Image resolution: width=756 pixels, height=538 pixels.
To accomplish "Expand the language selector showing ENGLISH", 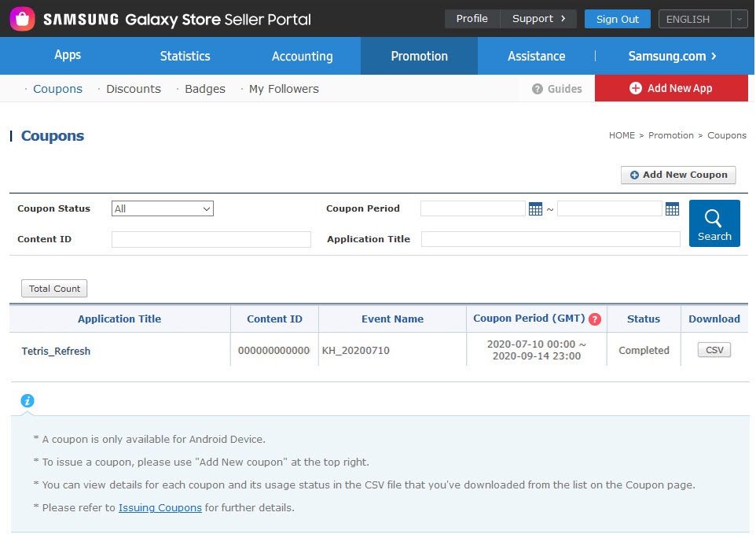I will pyautogui.click(x=737, y=18).
